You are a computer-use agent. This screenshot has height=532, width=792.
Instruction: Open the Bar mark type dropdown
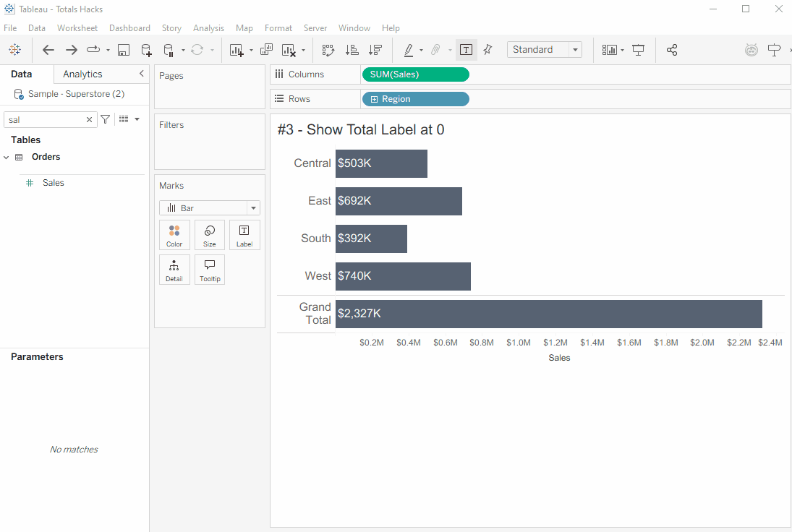tap(253, 207)
